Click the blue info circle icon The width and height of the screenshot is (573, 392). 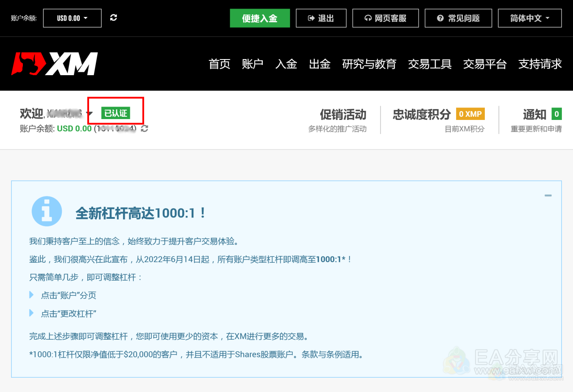[47, 211]
